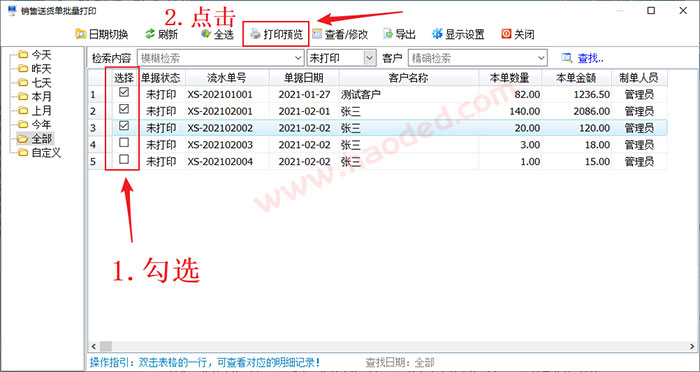700x372 pixels.
Task: Click the blue 查找.. link
Action: [x=591, y=58]
